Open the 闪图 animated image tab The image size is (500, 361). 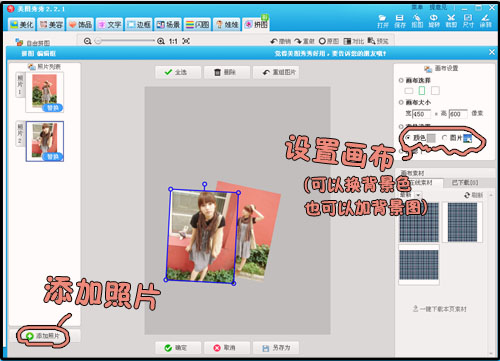(x=197, y=24)
